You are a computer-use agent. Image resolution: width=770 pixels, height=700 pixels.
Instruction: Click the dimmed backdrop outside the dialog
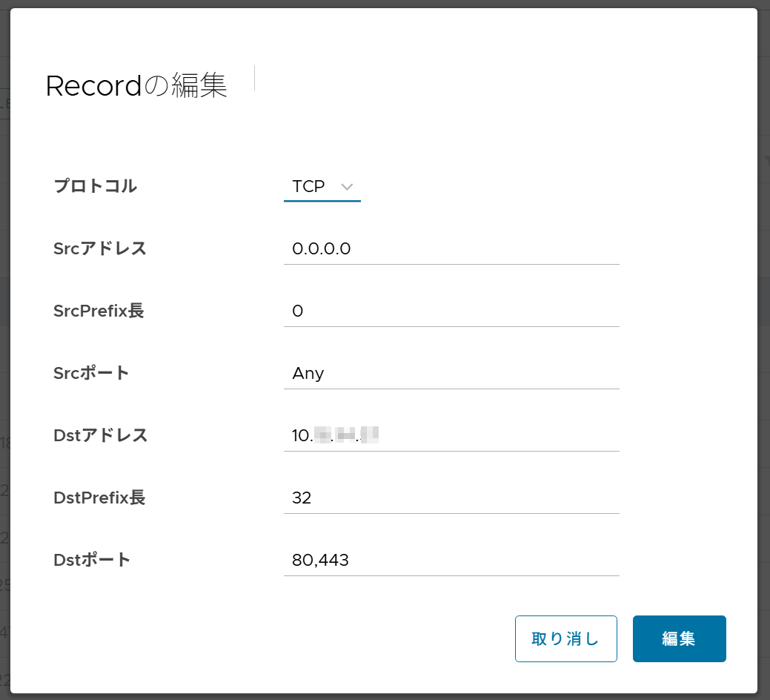(x=763, y=371)
